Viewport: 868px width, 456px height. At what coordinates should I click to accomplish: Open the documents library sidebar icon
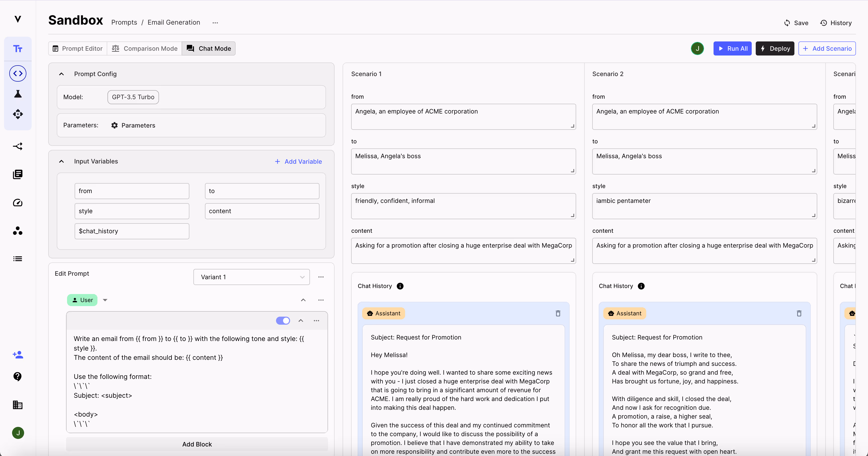pyautogui.click(x=18, y=174)
